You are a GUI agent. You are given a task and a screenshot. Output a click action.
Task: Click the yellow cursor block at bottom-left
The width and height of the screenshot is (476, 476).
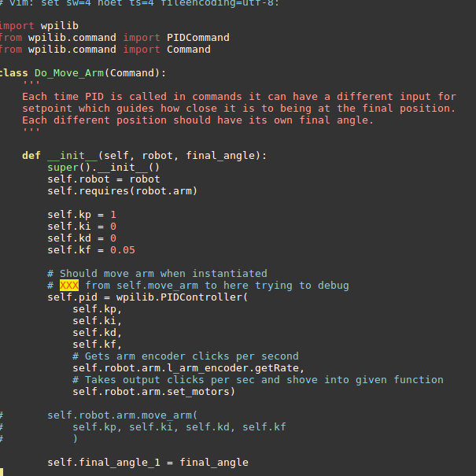pyautogui.click(x=2, y=472)
